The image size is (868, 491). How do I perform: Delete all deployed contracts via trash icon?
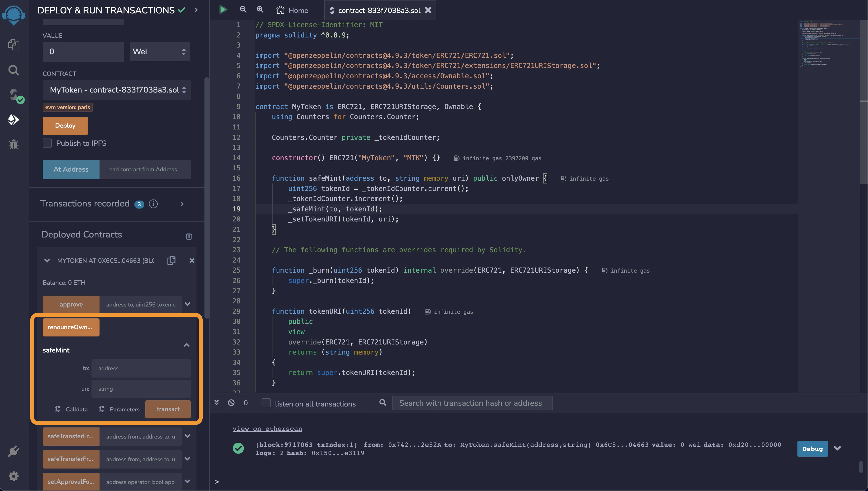[189, 236]
